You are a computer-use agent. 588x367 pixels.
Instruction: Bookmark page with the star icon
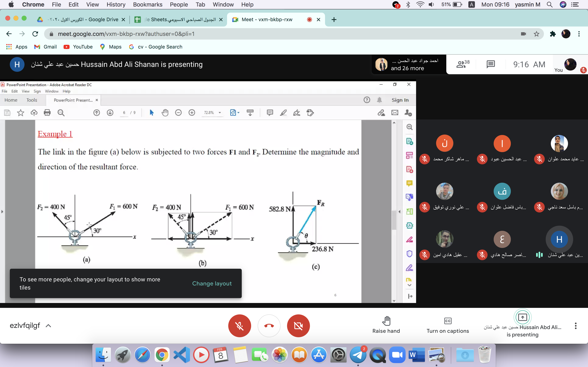pos(537,34)
